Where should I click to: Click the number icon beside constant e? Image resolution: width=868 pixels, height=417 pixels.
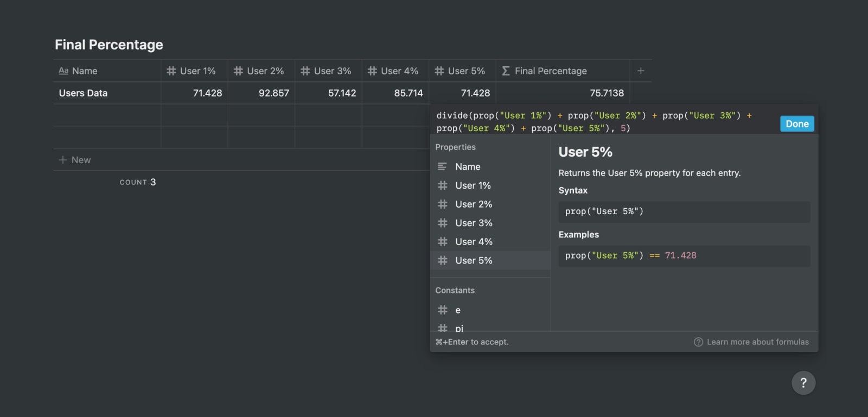click(443, 310)
